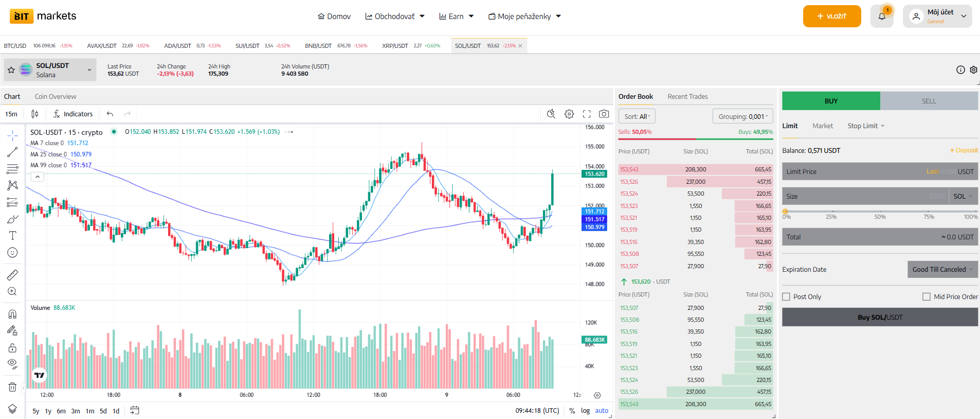Select the text annotation tool
Viewport: 980px width, 419px height.
[x=12, y=236]
